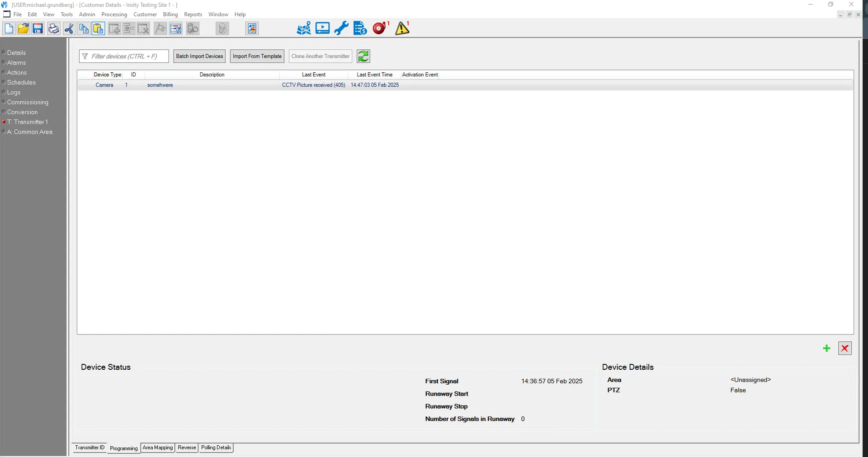This screenshot has height=457, width=868.
Task: Open the Reports menu
Action: (x=193, y=14)
